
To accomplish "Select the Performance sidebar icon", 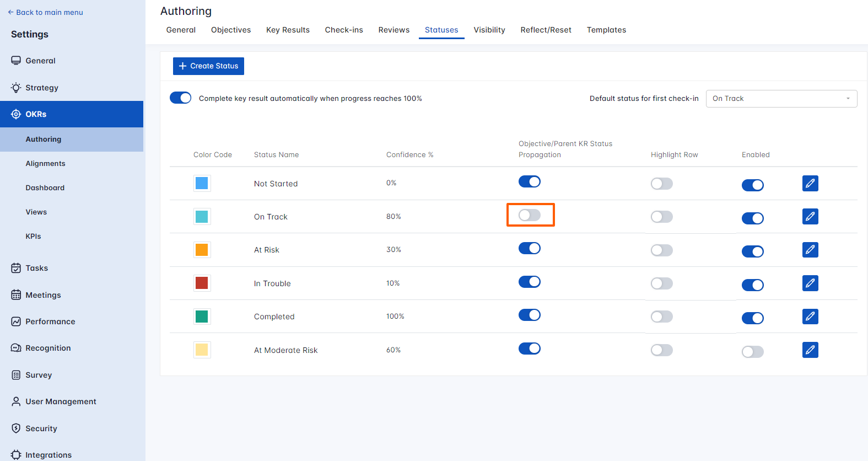I will 16,321.
